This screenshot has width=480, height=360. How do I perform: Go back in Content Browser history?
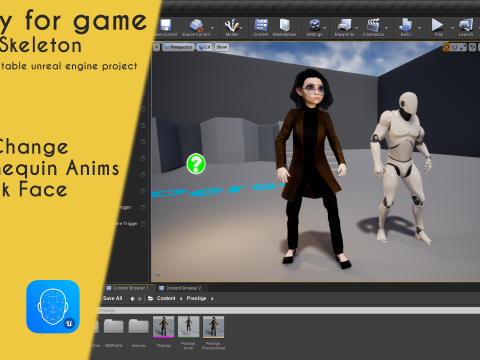tap(133, 299)
